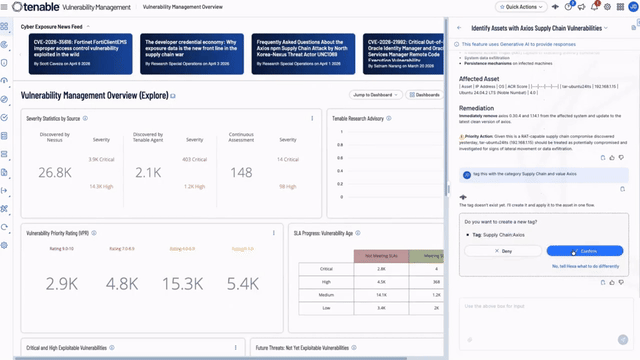Click 2.8K Critical Not Meeting SLAs cell

[x=381, y=269]
